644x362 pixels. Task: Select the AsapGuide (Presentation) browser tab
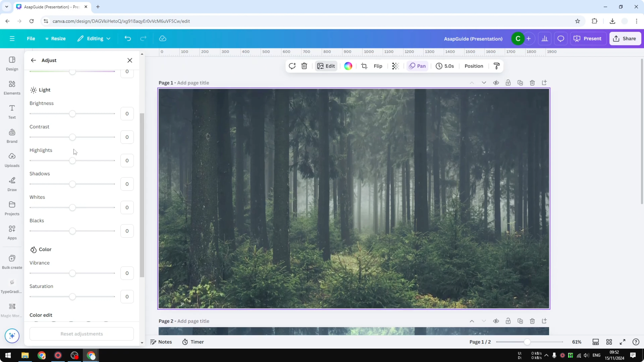(x=50, y=7)
